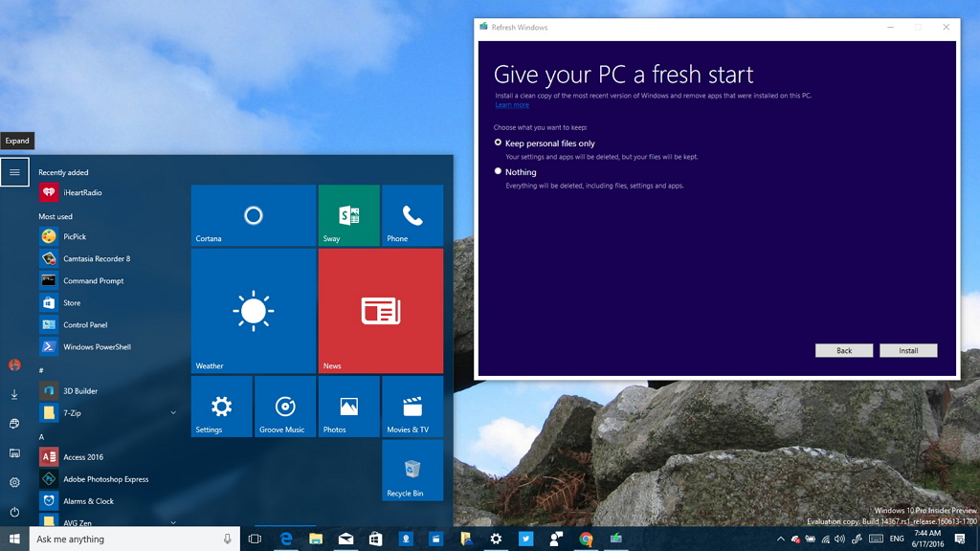Open File Explorer from the taskbar

[x=316, y=539]
